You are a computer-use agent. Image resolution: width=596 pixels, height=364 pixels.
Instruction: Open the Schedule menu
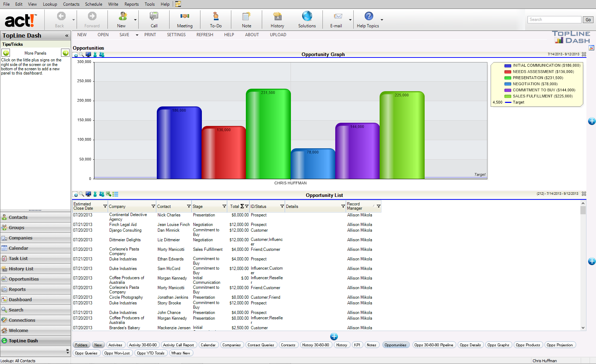click(93, 4)
